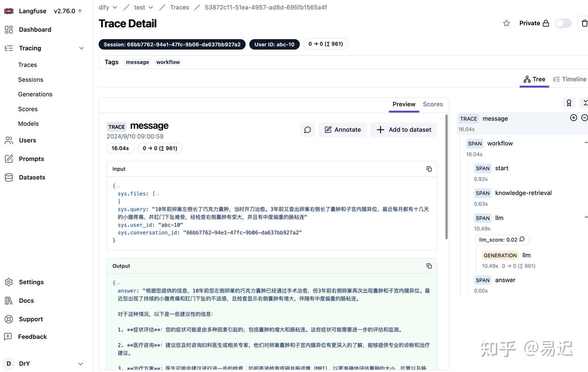Open the comments bubble beside Annotate

308,130
